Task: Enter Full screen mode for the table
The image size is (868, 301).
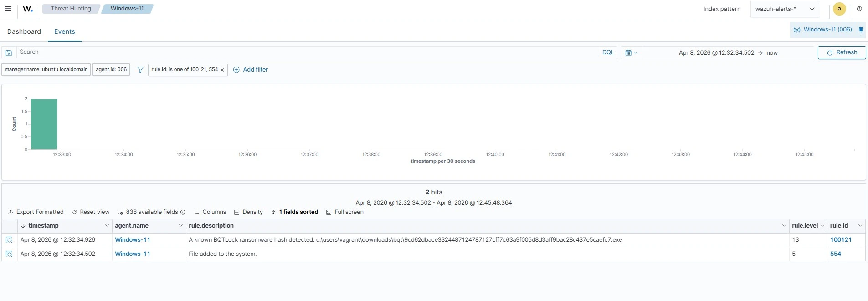Action: (x=345, y=212)
